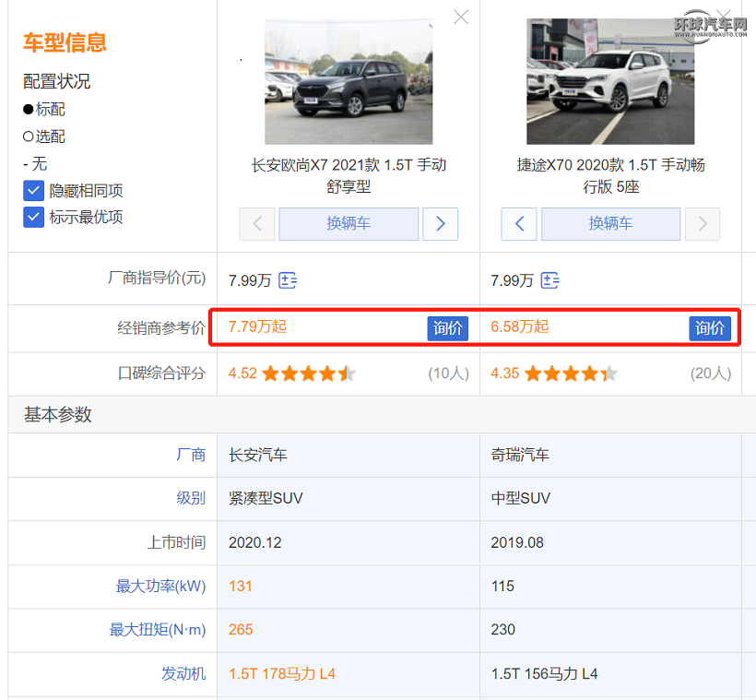This screenshot has height=700, width=756.
Task: Click the 上市时间 row label
Action: [x=176, y=542]
